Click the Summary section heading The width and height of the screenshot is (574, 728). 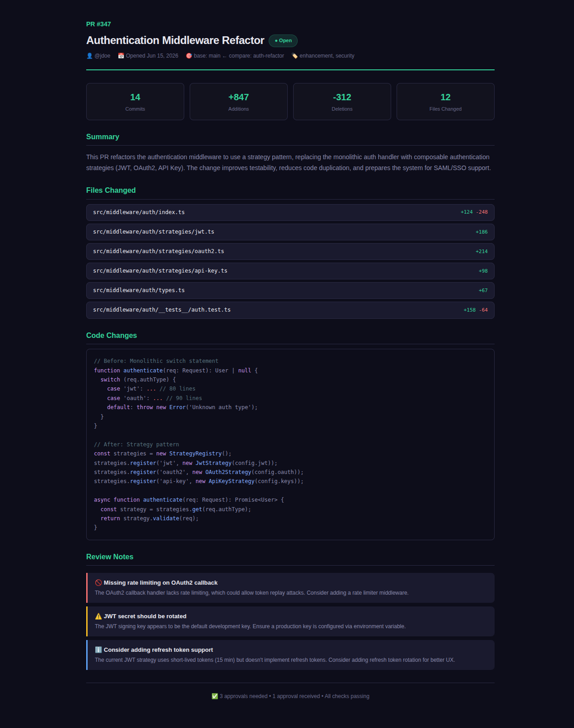point(103,137)
